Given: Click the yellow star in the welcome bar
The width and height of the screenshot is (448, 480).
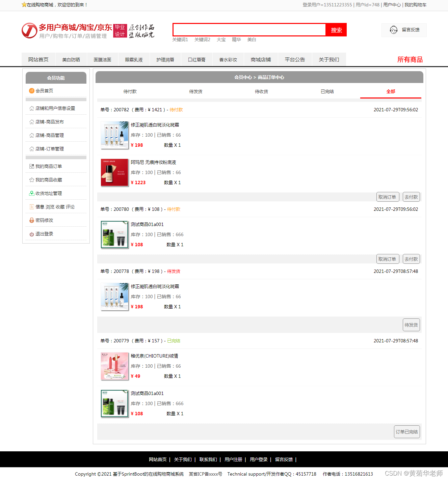Looking at the screenshot, I should [x=24, y=5].
